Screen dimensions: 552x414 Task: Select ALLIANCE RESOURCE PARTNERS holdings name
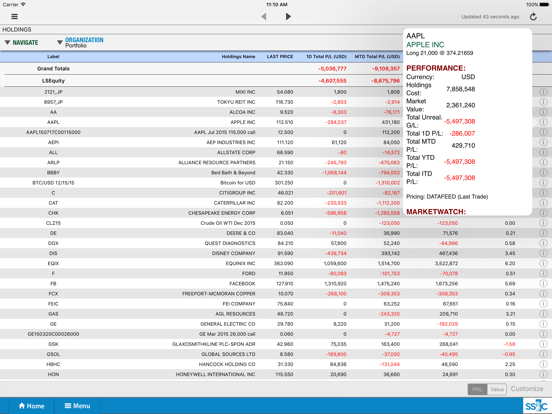(217, 163)
